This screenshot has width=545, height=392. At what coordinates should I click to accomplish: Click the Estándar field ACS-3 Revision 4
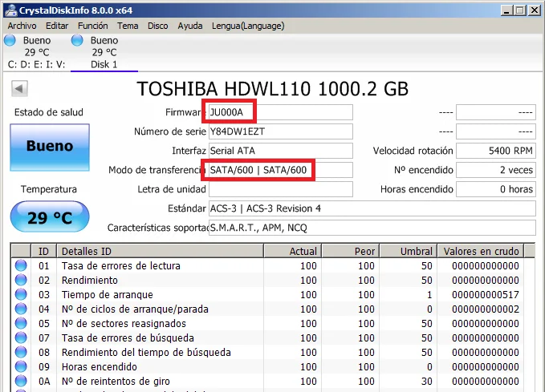[372, 208]
